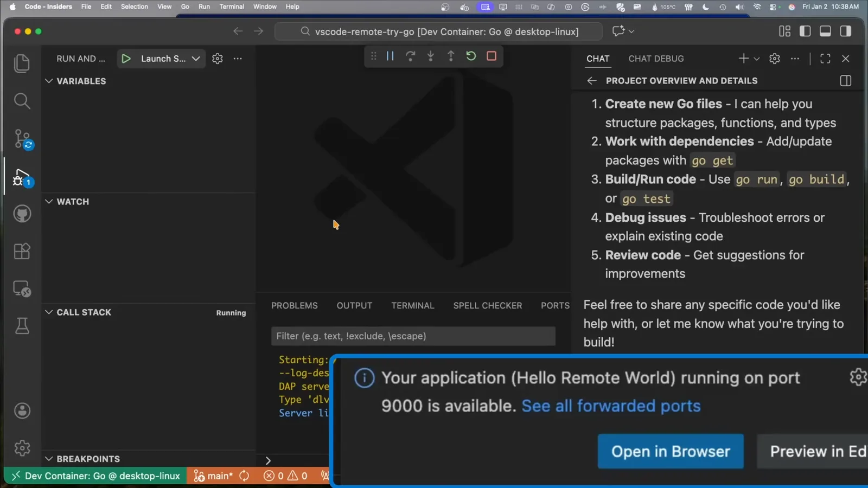
Task: Collapse the Breakpoints section
Action: coord(49,459)
